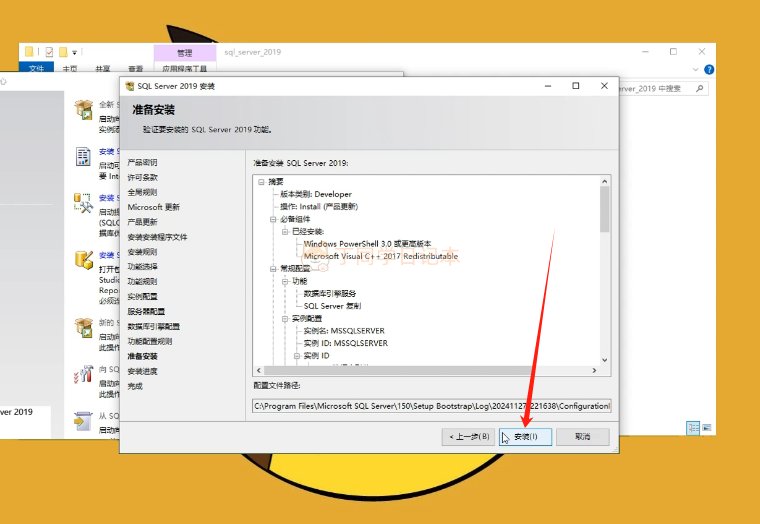Click the 数据库引擎配置 step in sidebar
The height and width of the screenshot is (524, 760).
click(153, 326)
